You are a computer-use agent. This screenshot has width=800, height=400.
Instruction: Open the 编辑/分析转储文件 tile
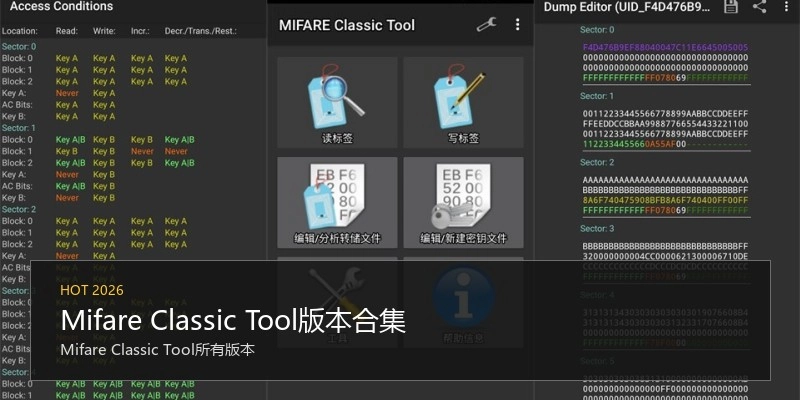[x=337, y=203]
